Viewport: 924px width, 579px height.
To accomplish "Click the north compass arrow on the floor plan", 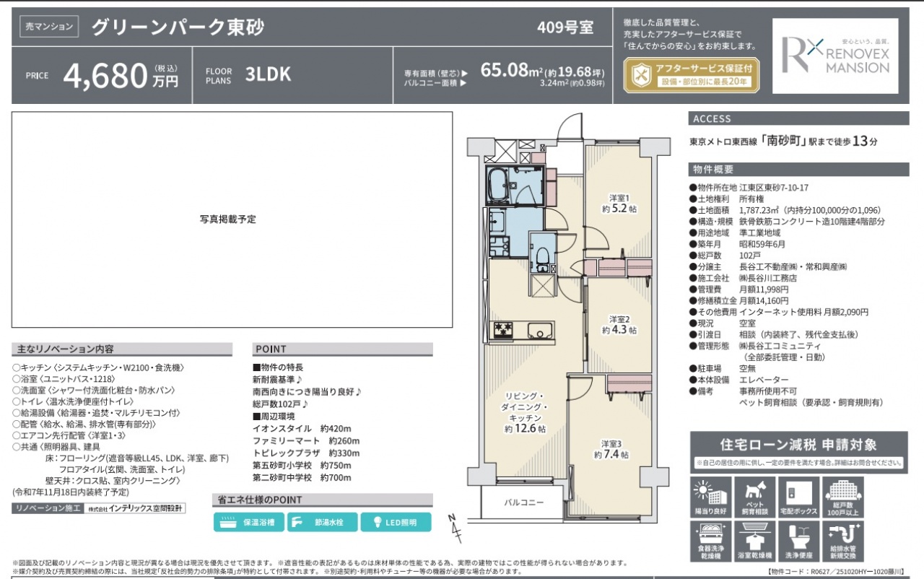I will [454, 528].
